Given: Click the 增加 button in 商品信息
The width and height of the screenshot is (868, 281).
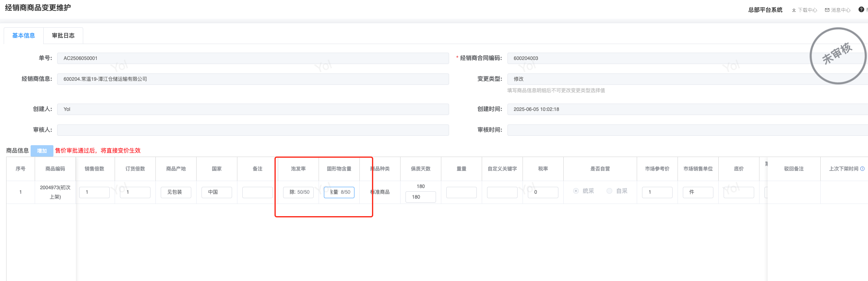Looking at the screenshot, I should (x=42, y=151).
